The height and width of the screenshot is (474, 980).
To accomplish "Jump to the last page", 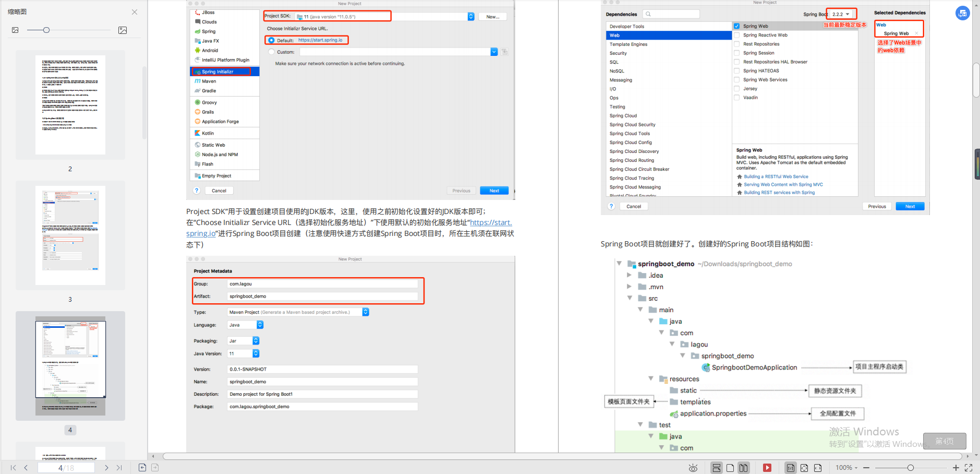I will [x=119, y=468].
